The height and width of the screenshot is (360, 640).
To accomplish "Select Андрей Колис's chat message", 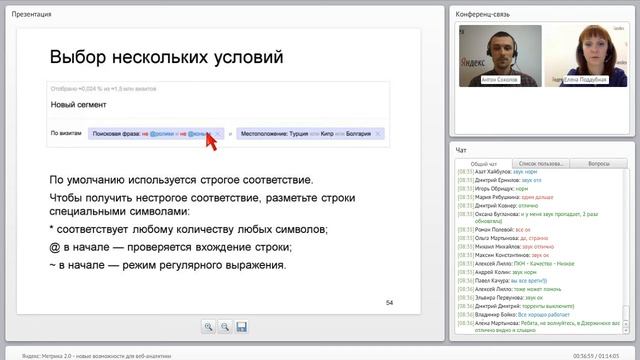I will click(x=497, y=272).
